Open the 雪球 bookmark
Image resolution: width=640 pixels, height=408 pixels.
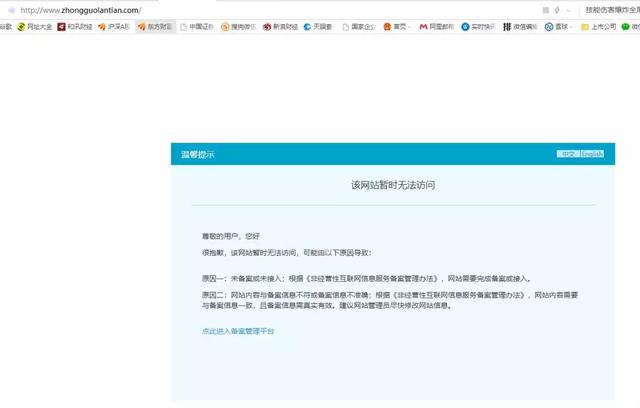pyautogui.click(x=558, y=27)
